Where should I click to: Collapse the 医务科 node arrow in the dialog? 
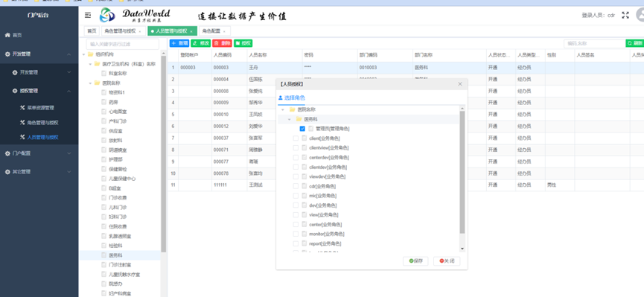click(x=289, y=119)
